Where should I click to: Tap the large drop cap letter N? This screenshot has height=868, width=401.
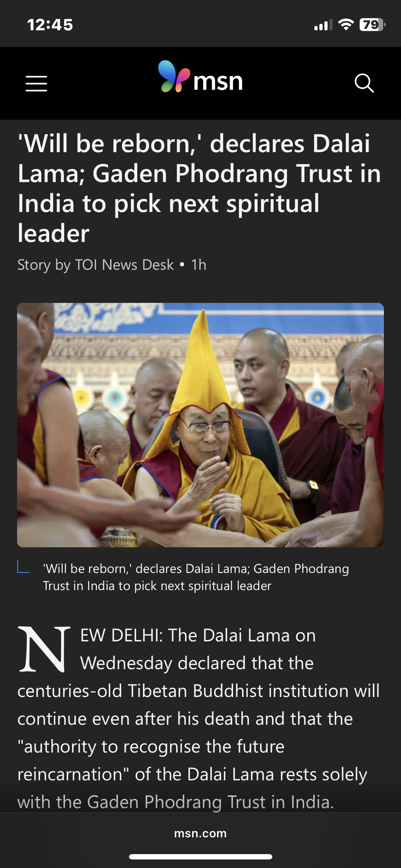pyautogui.click(x=44, y=649)
